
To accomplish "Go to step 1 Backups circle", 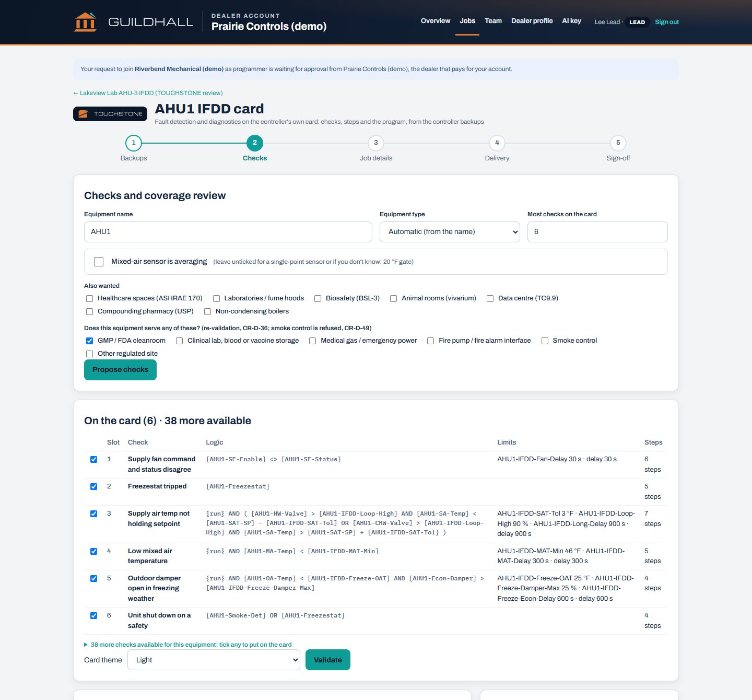I will tap(134, 143).
